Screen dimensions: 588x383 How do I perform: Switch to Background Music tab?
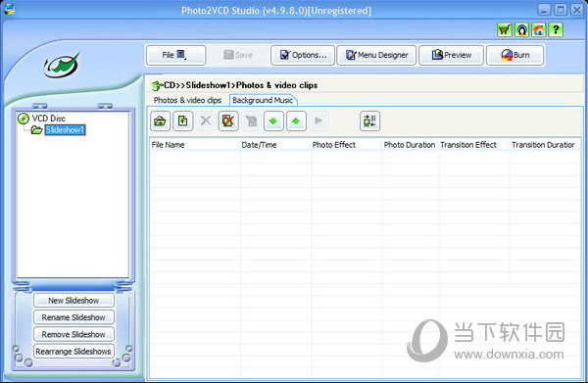(263, 100)
